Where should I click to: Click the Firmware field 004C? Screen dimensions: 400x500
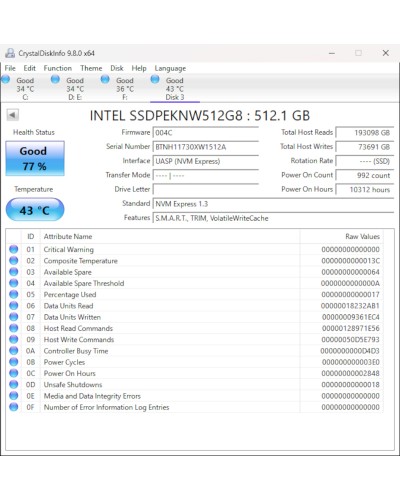click(206, 132)
